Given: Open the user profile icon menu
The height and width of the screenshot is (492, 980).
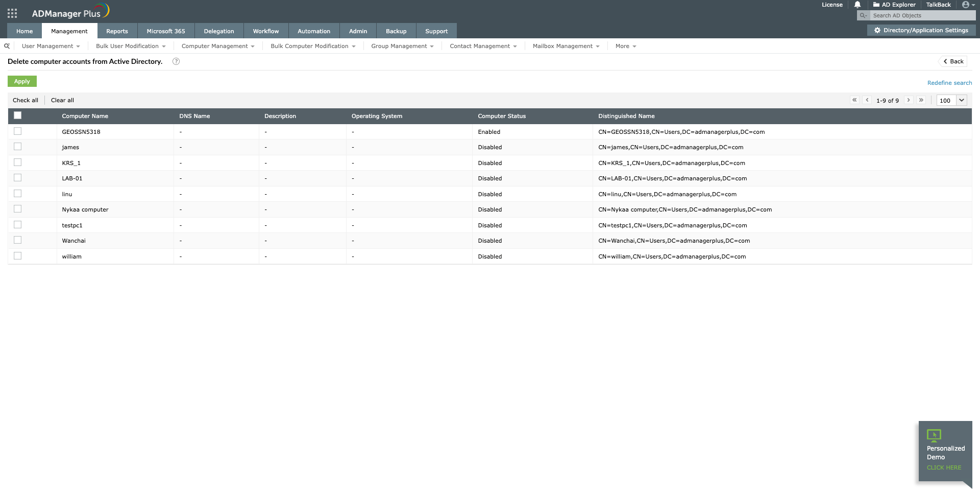Looking at the screenshot, I should point(968,5).
